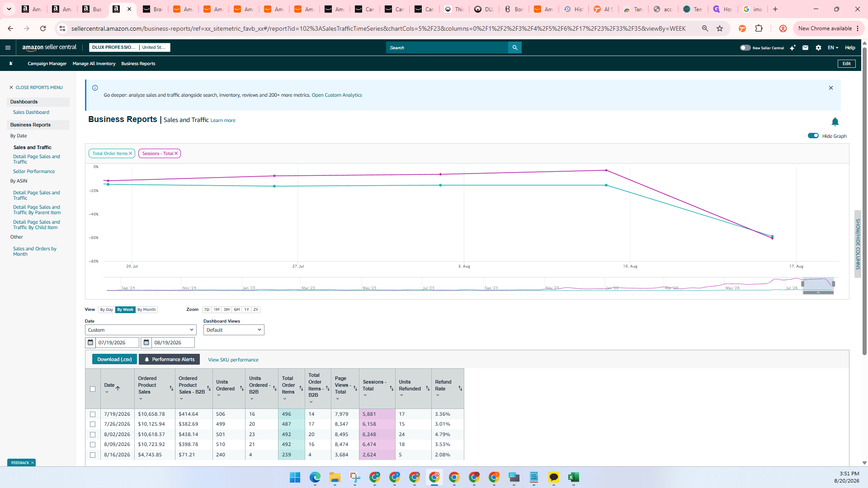
Task: Reload the page with the refresh icon
Action: (43, 28)
